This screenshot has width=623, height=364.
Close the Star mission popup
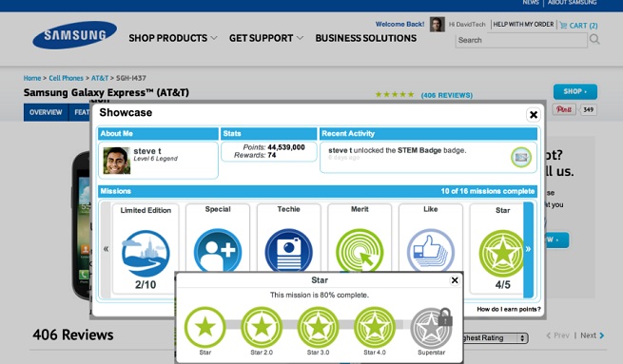coord(455,280)
